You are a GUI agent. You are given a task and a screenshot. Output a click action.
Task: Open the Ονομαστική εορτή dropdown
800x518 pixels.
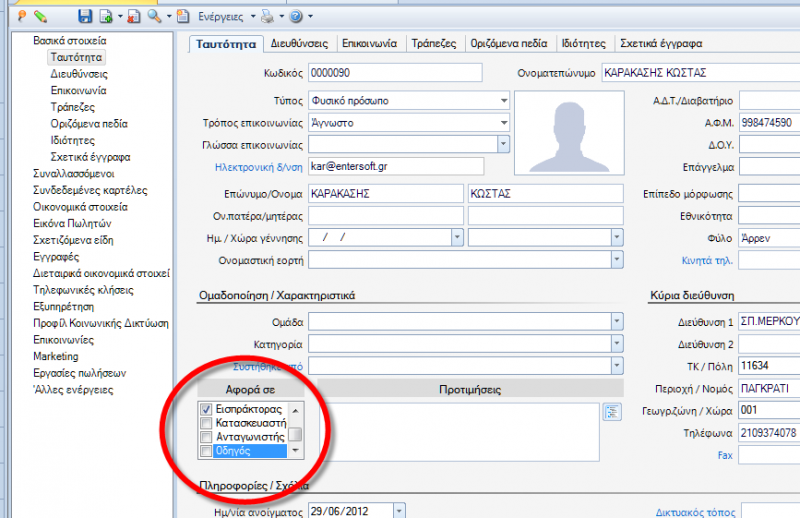click(x=617, y=260)
